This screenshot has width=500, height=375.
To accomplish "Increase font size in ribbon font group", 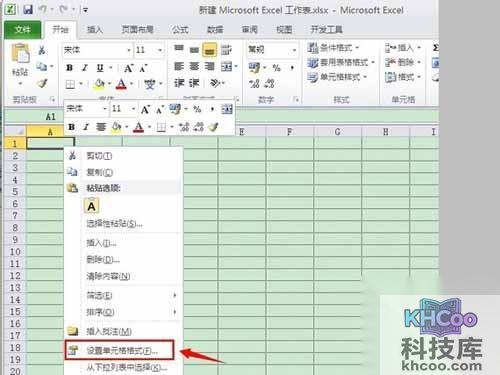I will 128,68.
